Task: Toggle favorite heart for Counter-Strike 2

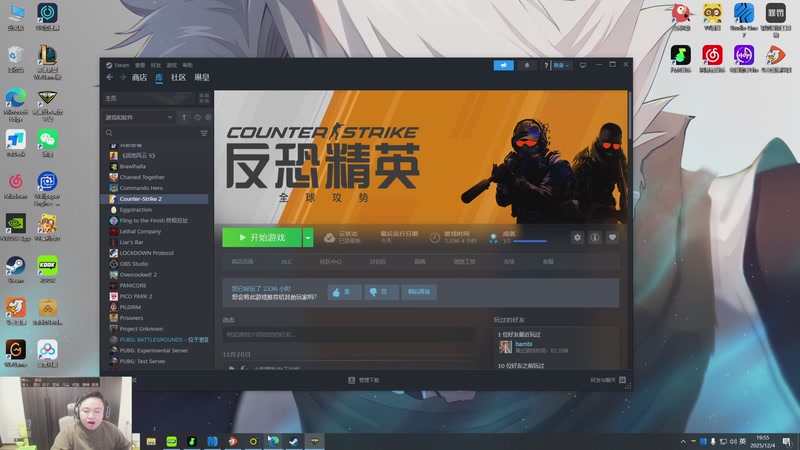Action: pos(612,237)
